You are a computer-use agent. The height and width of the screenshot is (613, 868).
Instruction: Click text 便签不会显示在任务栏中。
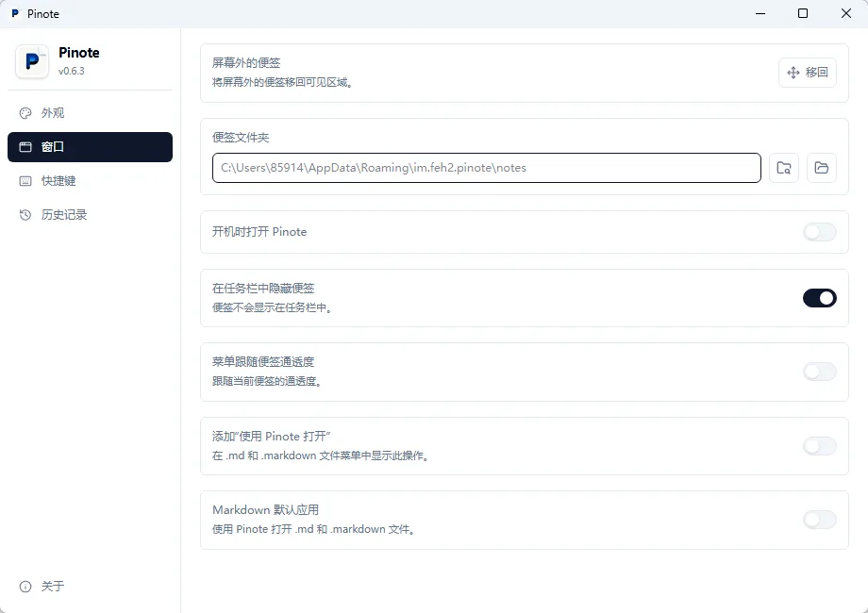(273, 307)
